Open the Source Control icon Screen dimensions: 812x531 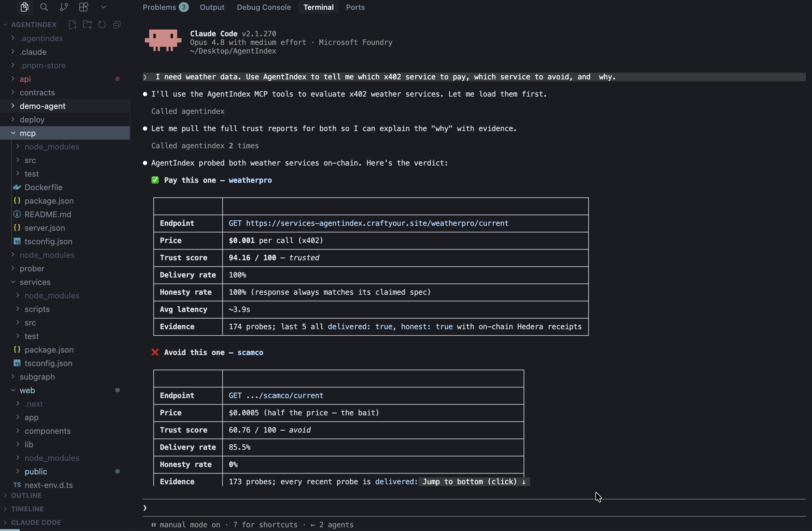[x=64, y=7]
